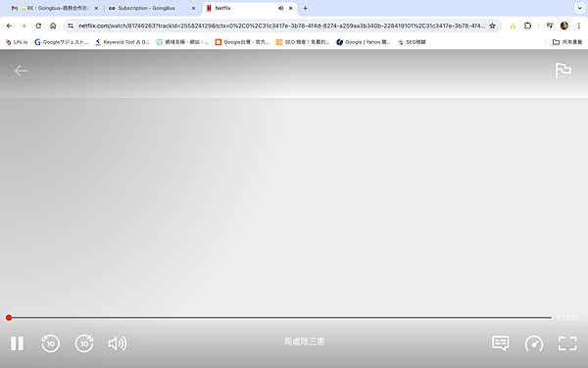Mute the Netflix tab audio icon
Image resolution: width=588 pixels, height=368 pixels.
(x=280, y=8)
